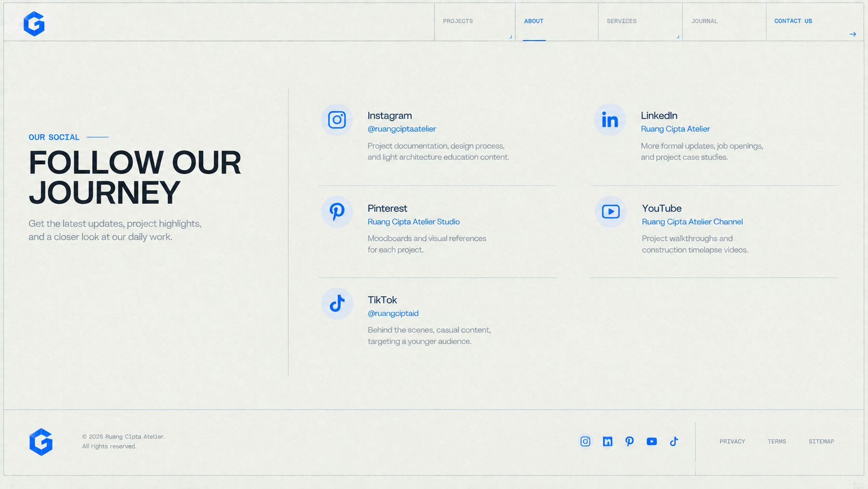Open the Projects menu item
Viewport: 868px width, 489px height.
pyautogui.click(x=458, y=21)
